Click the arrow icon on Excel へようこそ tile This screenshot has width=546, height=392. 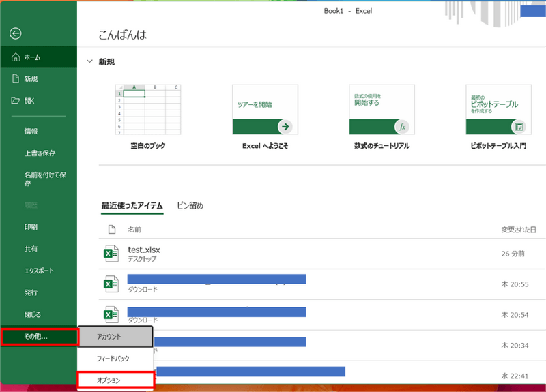(285, 126)
